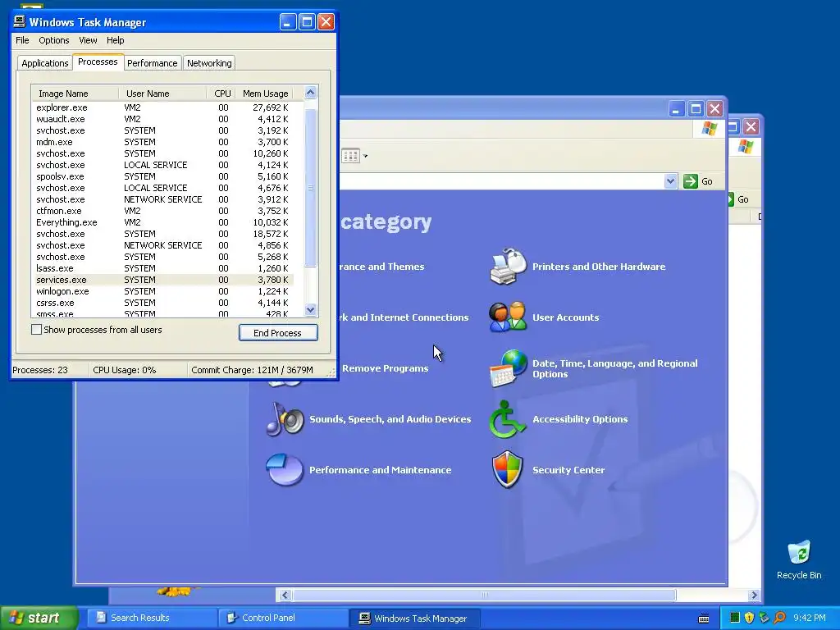This screenshot has width=840, height=630.
Task: Click the Control Panel address bar field
Action: click(x=501, y=181)
